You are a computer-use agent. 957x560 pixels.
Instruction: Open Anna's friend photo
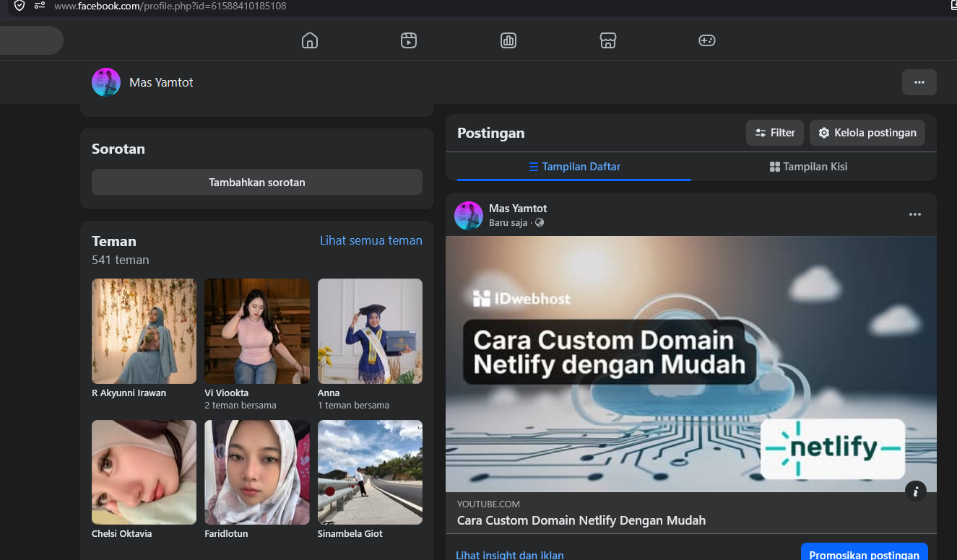click(370, 331)
